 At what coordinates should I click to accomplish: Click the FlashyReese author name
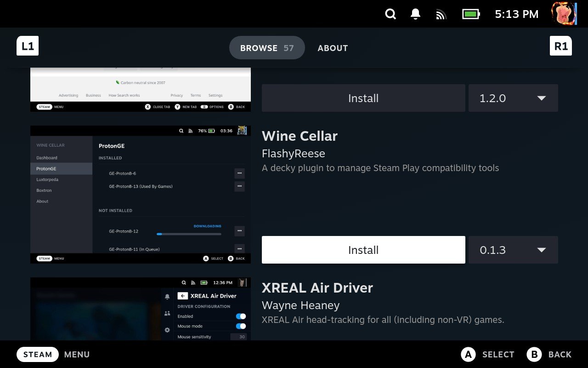[x=293, y=153]
